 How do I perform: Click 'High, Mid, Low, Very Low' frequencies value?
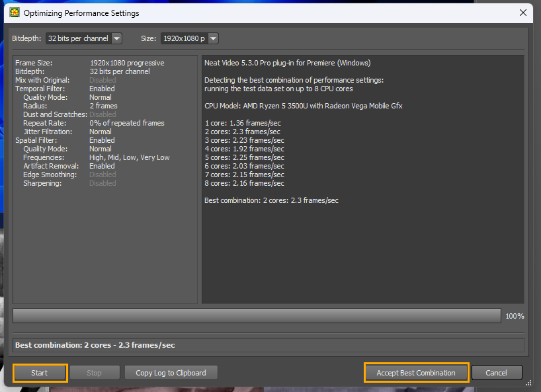click(x=130, y=157)
